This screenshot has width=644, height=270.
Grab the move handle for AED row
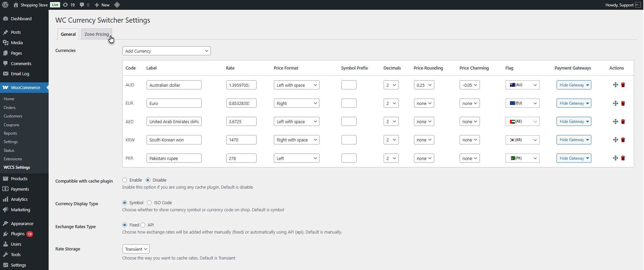(615, 122)
